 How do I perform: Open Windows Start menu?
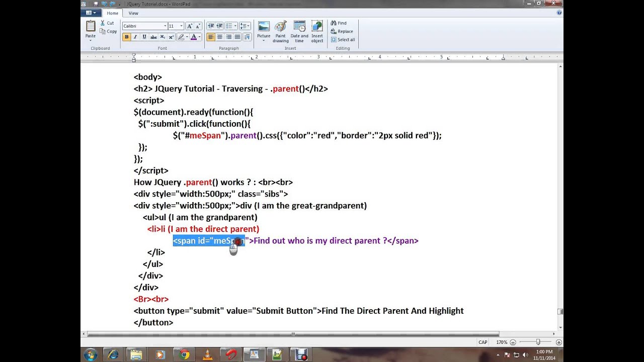91,354
